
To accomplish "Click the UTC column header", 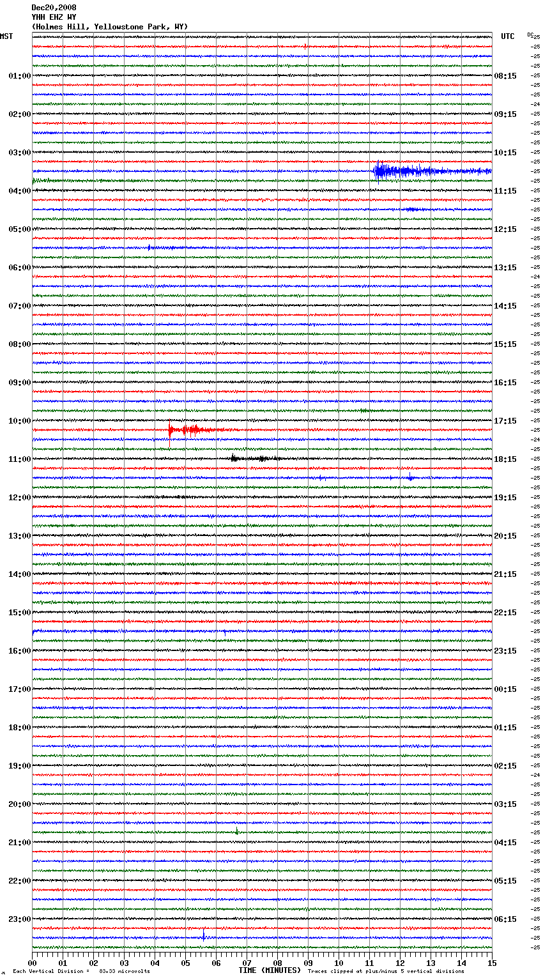I will [508, 36].
